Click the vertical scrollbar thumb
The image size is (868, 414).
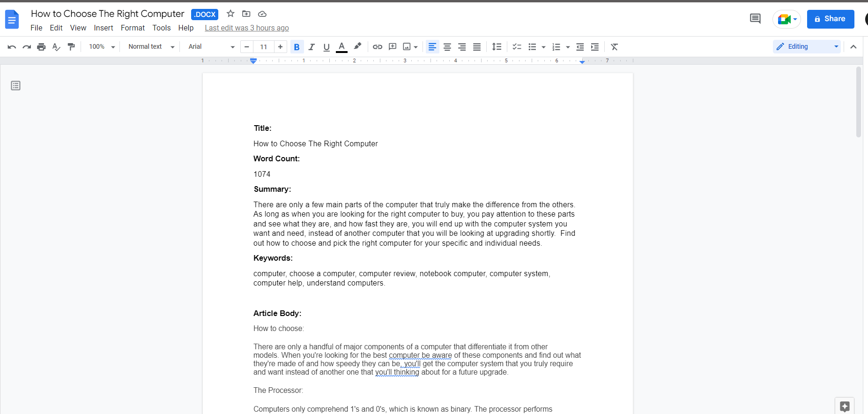click(x=859, y=102)
